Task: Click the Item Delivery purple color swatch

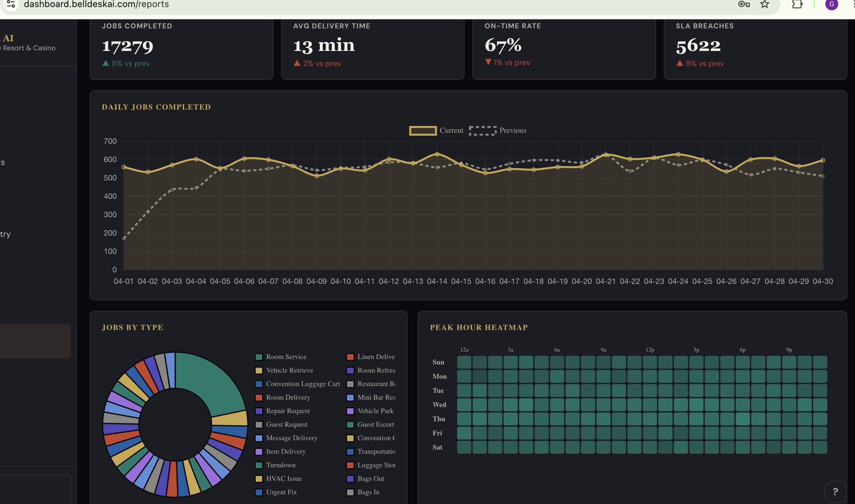Action: (259, 452)
